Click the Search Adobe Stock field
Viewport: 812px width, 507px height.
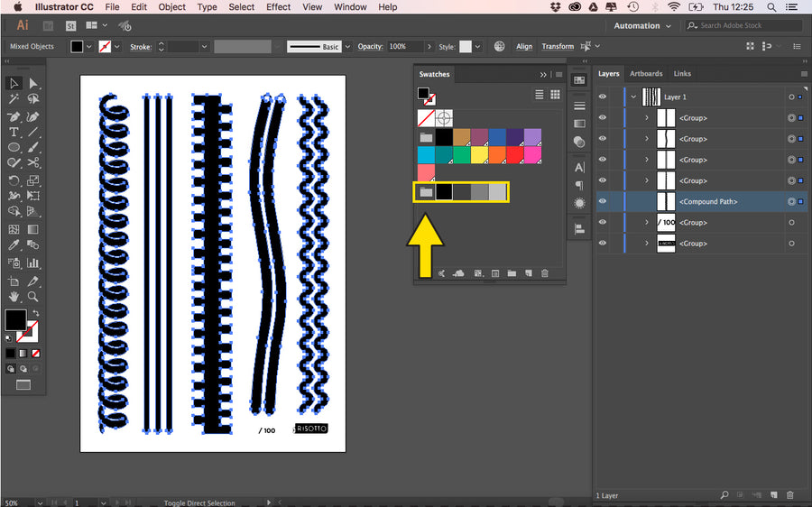743,26
